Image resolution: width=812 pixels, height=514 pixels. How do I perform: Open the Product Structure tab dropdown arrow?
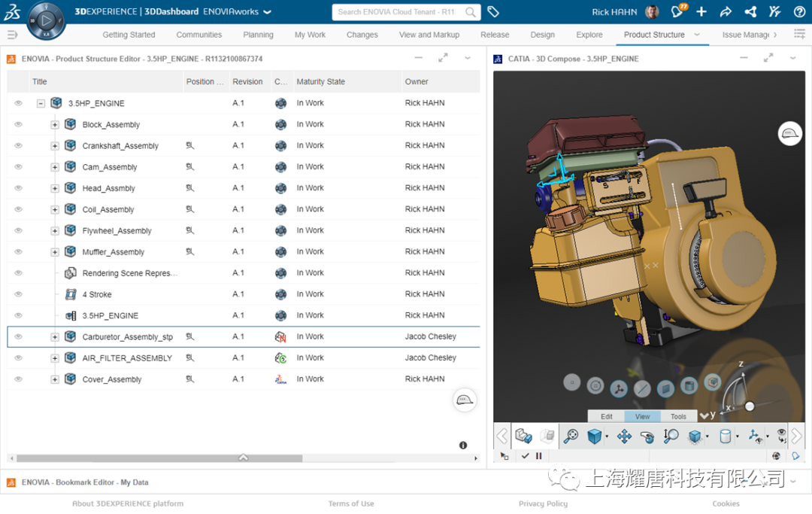coord(697,35)
